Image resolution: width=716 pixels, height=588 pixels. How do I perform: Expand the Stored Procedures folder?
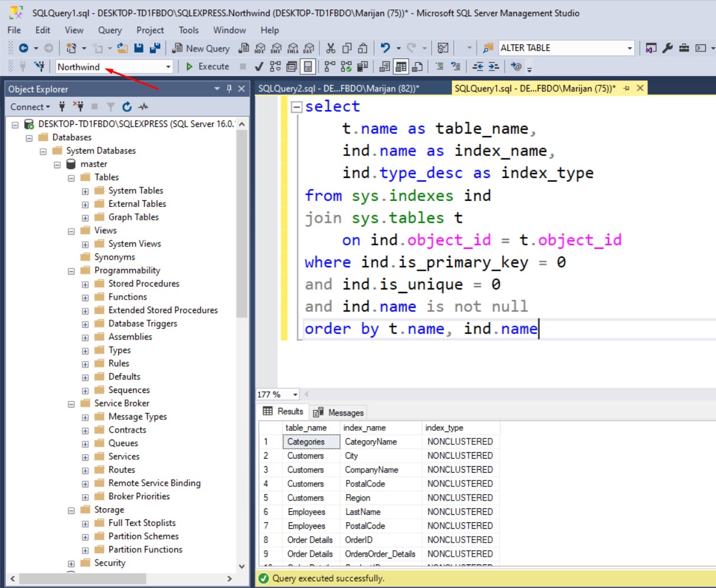(85, 284)
